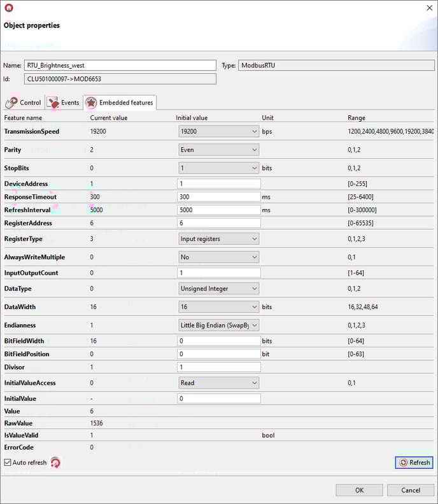Click the red application logo icon

pos(9,8)
